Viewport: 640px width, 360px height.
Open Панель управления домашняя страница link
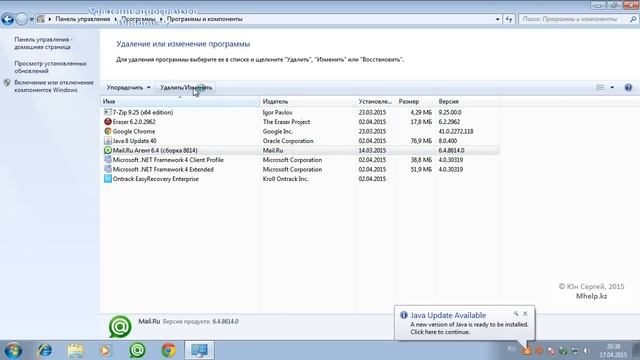pos(43,43)
